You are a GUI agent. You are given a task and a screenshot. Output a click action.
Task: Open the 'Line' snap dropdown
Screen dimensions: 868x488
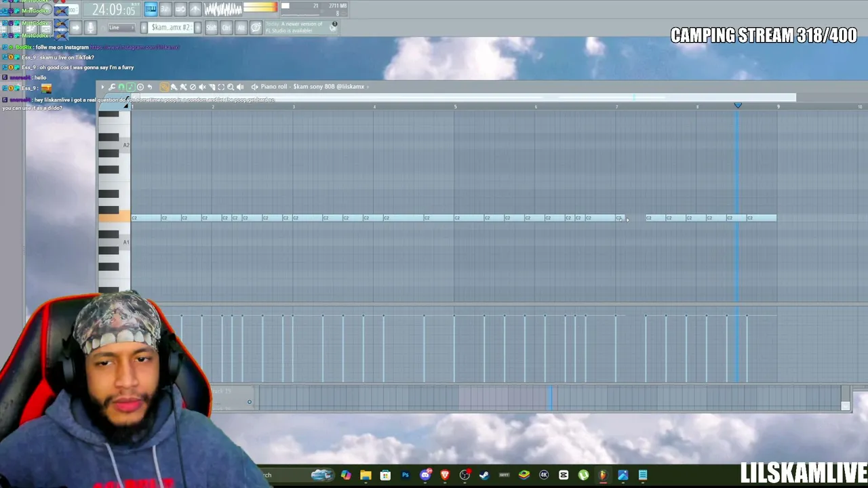[x=121, y=27]
